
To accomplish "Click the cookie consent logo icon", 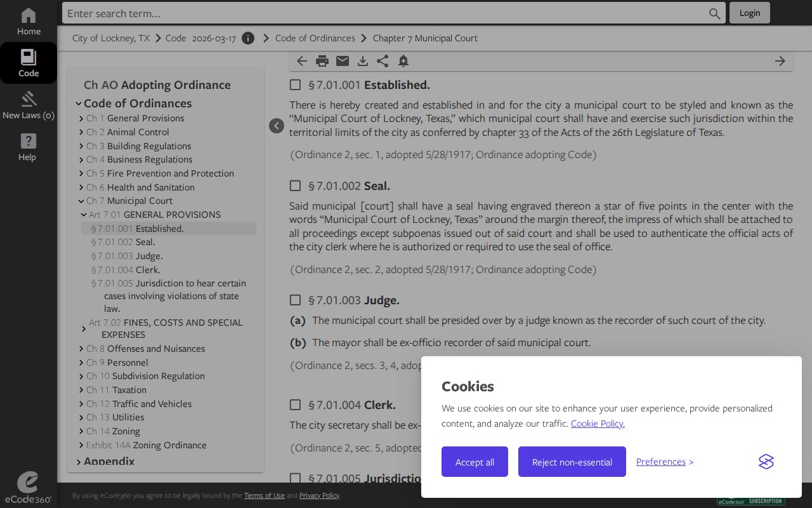I will 766,462.
